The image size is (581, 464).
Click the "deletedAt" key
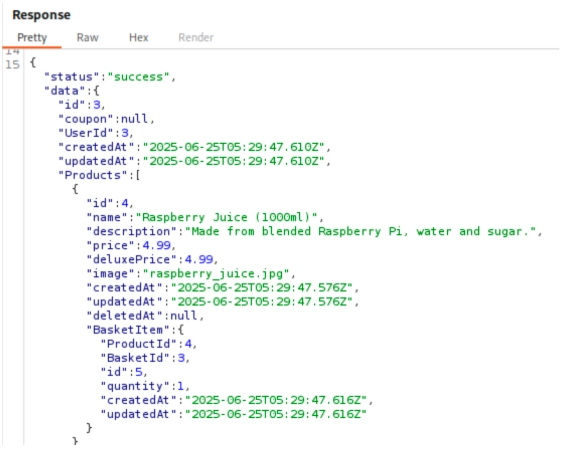[124, 316]
